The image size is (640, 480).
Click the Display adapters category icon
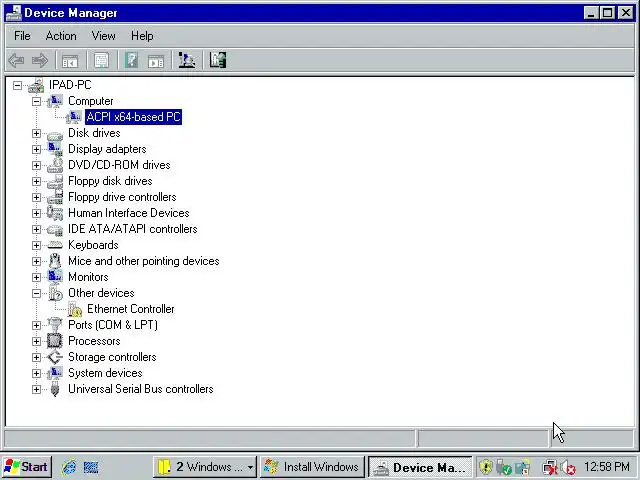click(x=55, y=149)
